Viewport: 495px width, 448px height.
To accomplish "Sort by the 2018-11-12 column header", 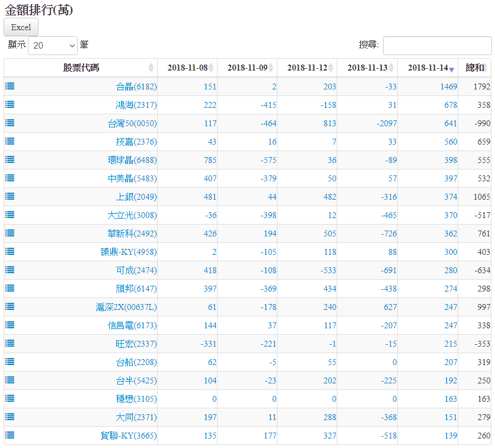I will 307,68.
